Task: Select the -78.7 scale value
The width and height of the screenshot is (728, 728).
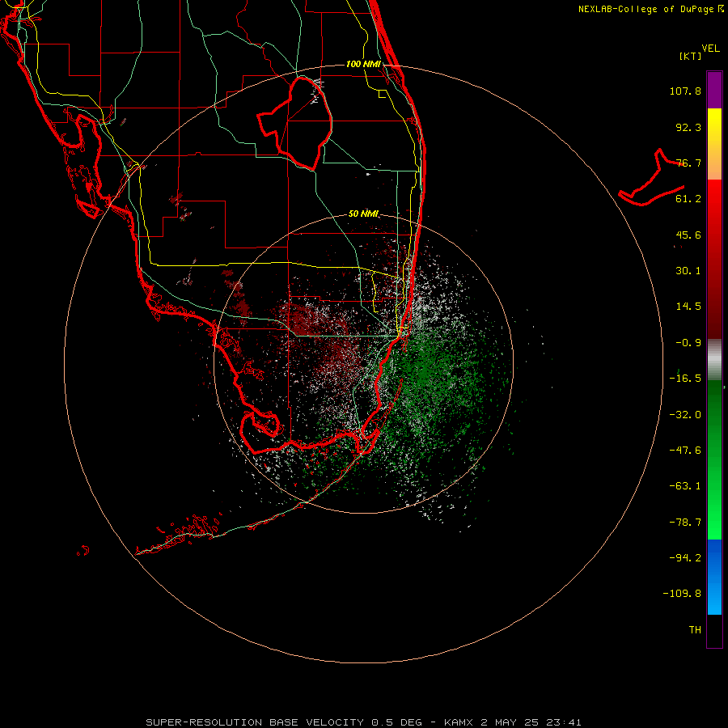Action: 685,523
